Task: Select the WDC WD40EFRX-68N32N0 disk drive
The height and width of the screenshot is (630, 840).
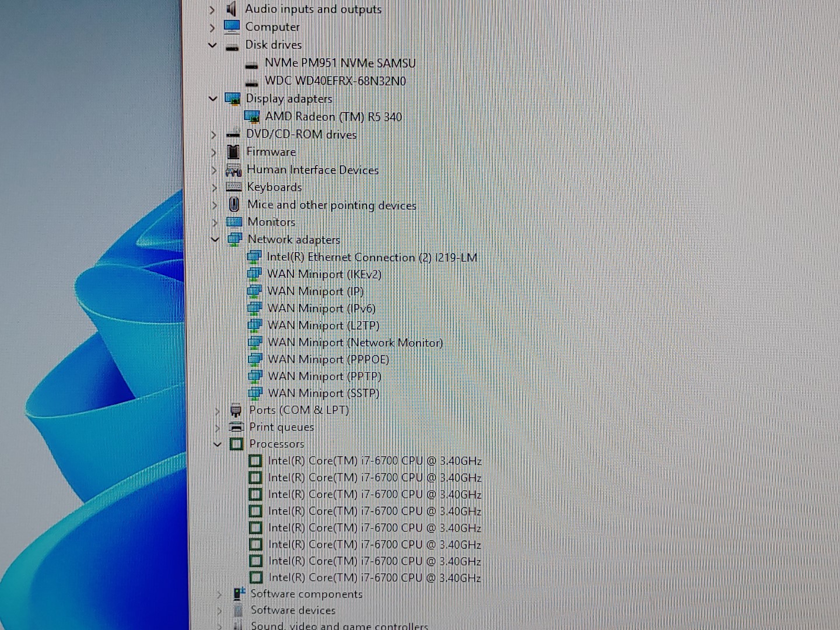Action: coord(335,81)
